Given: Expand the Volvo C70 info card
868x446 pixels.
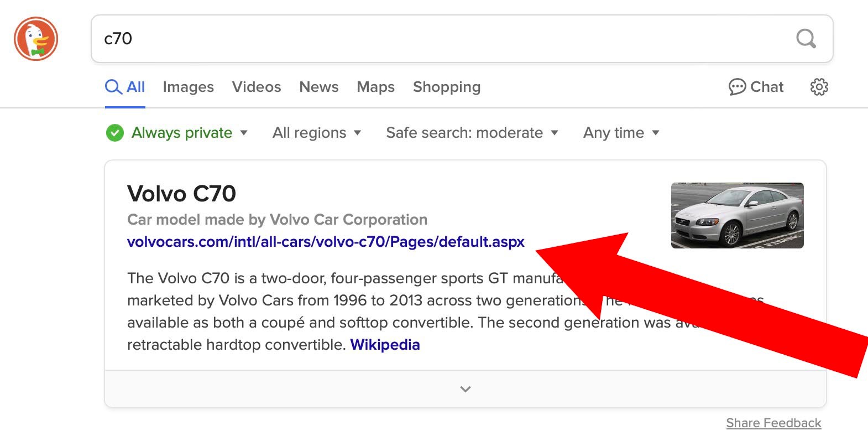Looking at the screenshot, I should tap(465, 389).
